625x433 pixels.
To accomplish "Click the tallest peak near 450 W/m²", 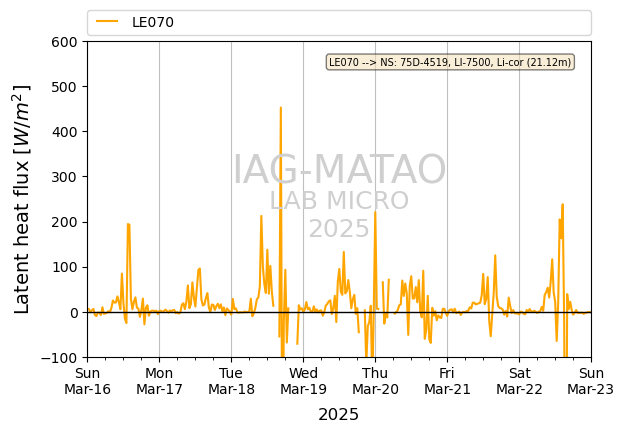I will point(281,108).
